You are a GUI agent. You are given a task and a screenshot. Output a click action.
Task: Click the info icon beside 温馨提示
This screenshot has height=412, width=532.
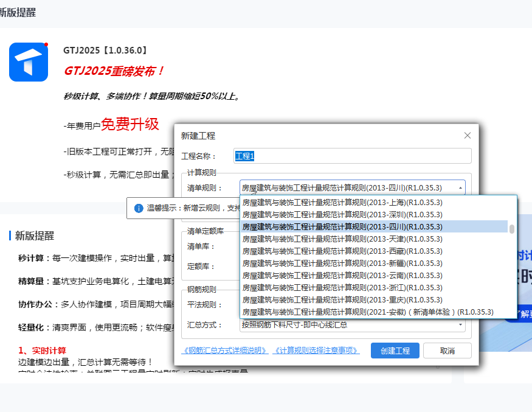[x=139, y=208]
